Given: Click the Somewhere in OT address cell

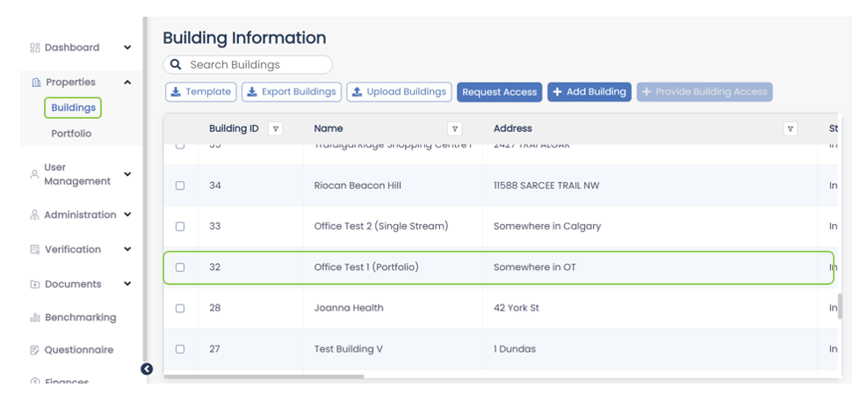Looking at the screenshot, I should pyautogui.click(x=535, y=267).
